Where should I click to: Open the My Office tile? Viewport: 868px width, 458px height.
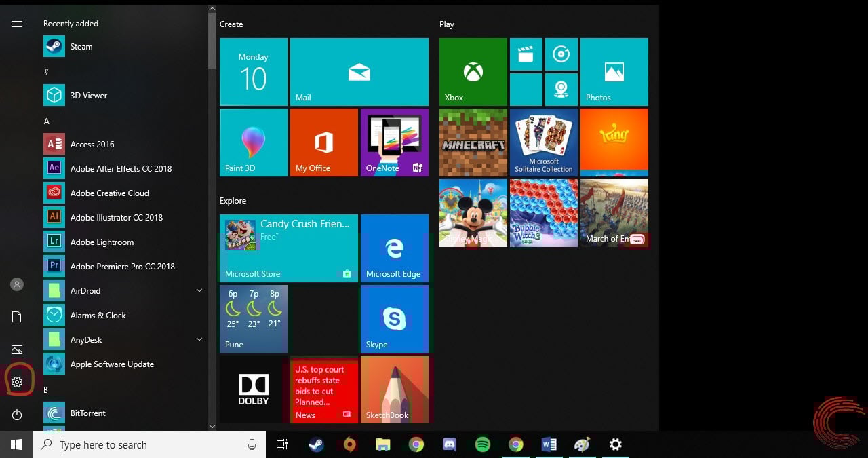click(x=324, y=142)
